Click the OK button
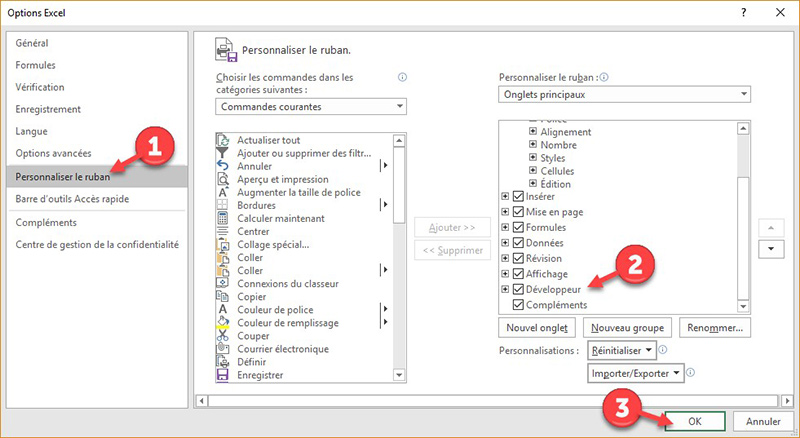The height and width of the screenshot is (438, 800). pos(695,422)
